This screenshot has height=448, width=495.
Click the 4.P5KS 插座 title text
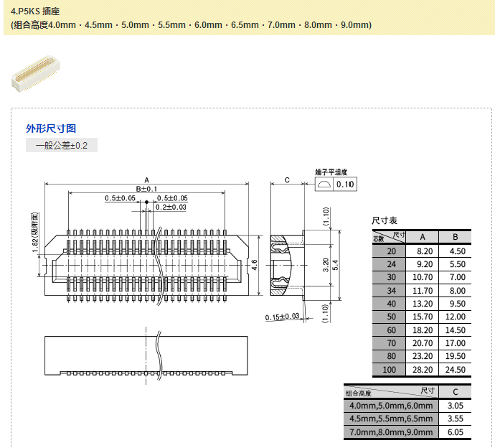36,11
